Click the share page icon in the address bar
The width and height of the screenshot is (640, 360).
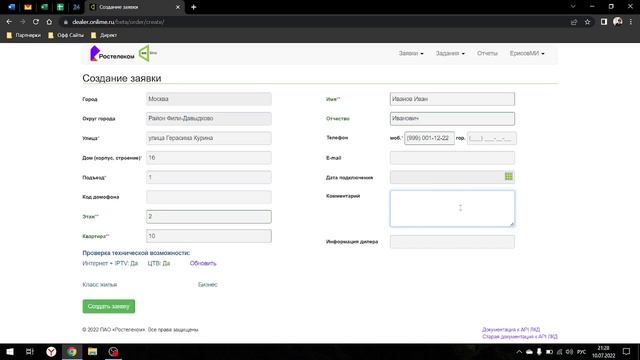click(x=574, y=22)
